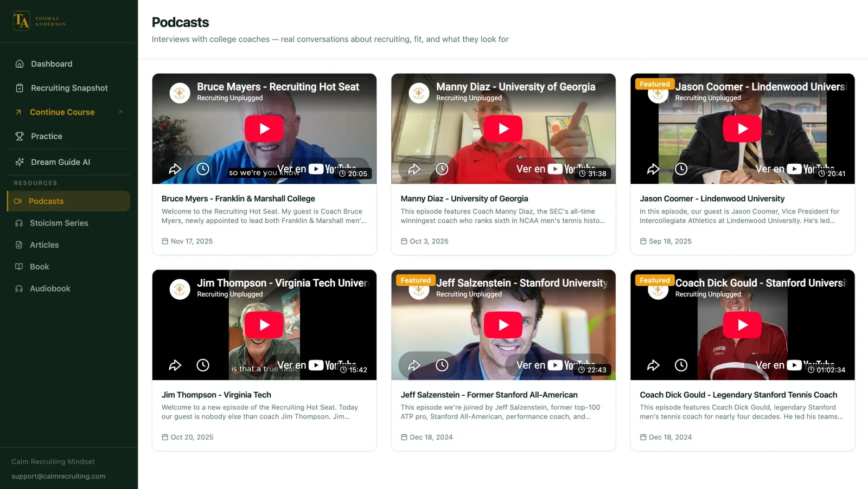The width and height of the screenshot is (868, 489).
Task: Click Continue Course link
Action: [69, 112]
